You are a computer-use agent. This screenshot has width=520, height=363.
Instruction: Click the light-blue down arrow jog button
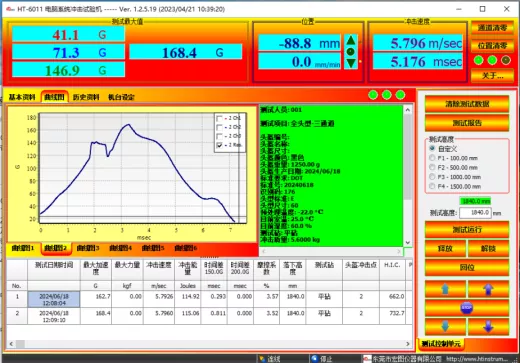(445, 327)
